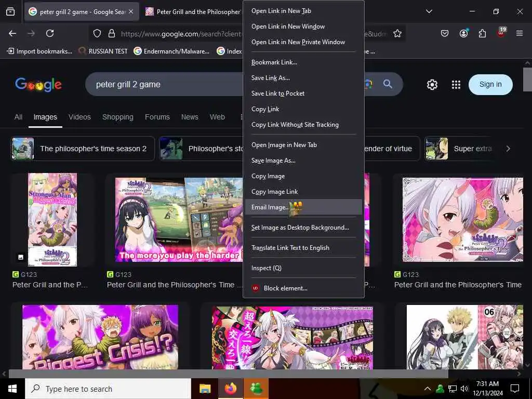
Task: Select Save Link As...
Action: [x=303, y=78]
